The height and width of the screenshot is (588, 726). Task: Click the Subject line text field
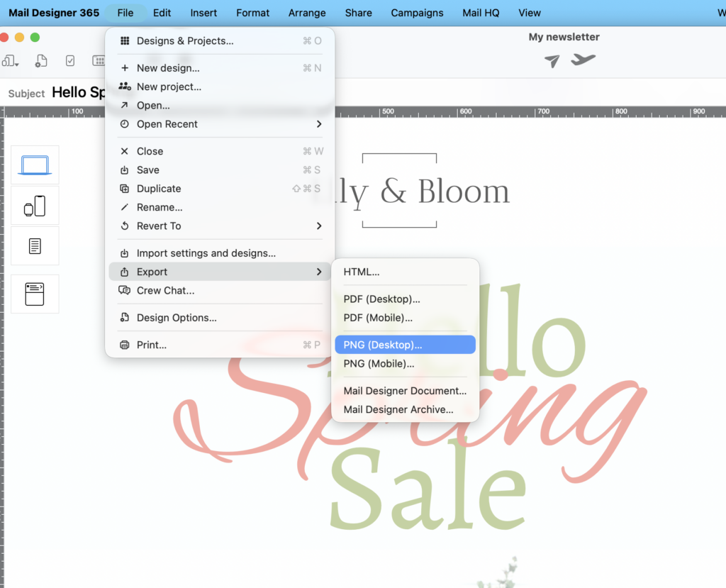(x=78, y=92)
